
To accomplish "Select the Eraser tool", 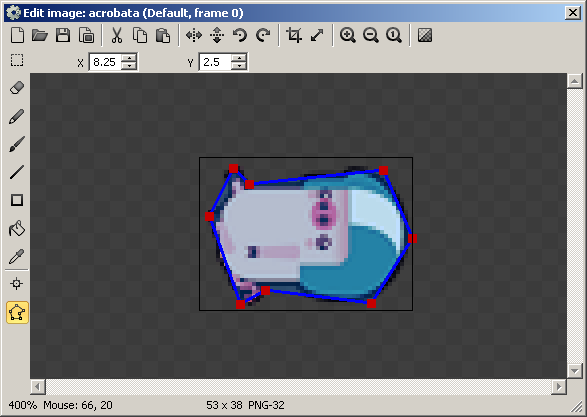I will point(17,88).
